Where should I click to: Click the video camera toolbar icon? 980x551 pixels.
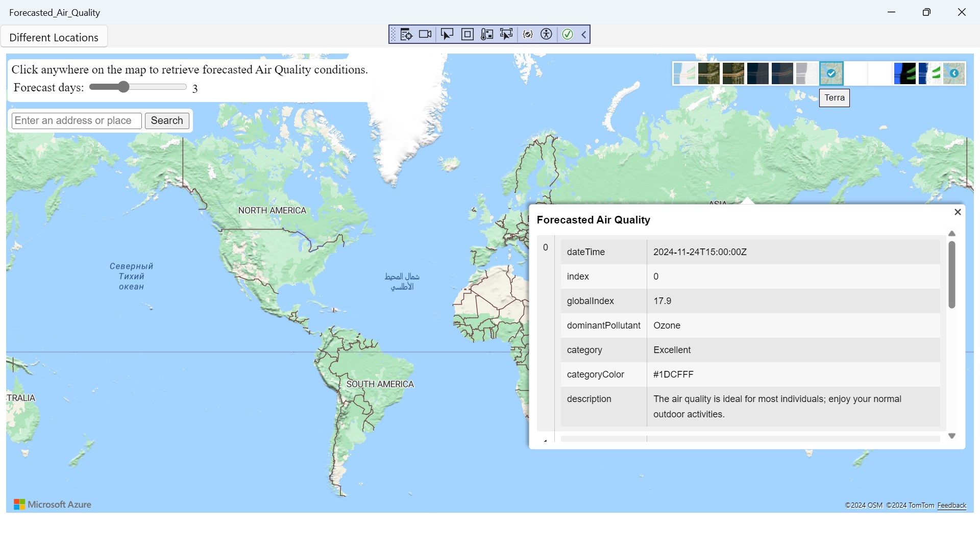(x=425, y=34)
